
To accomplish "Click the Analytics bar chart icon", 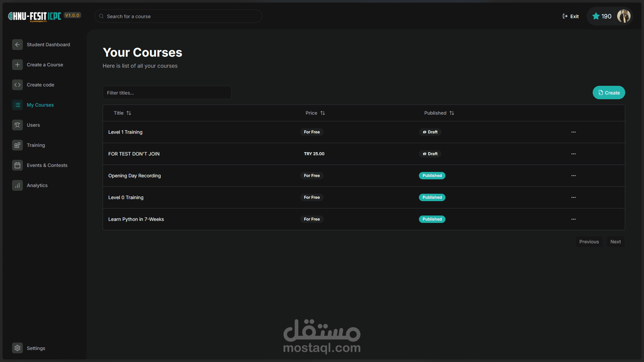I will 17,185.
